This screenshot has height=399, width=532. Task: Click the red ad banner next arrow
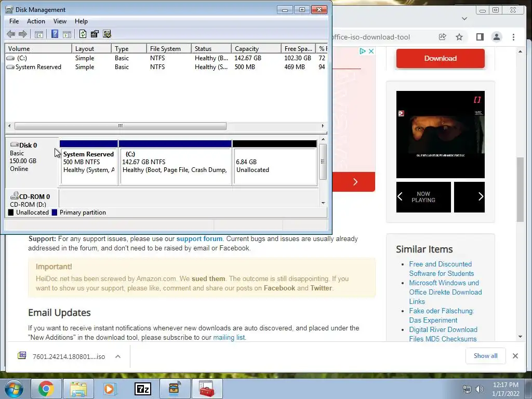point(355,182)
